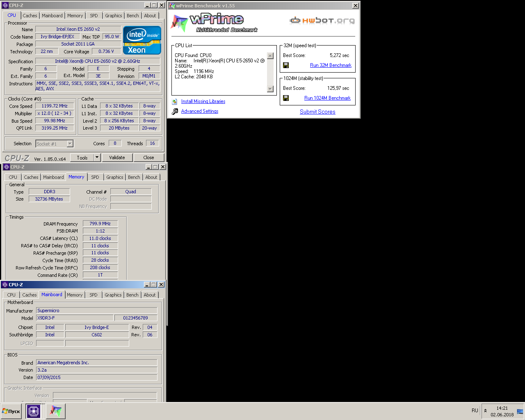Image resolution: width=525 pixels, height=420 pixels.
Task: Click the RU language indicator
Action: pyautogui.click(x=475, y=411)
